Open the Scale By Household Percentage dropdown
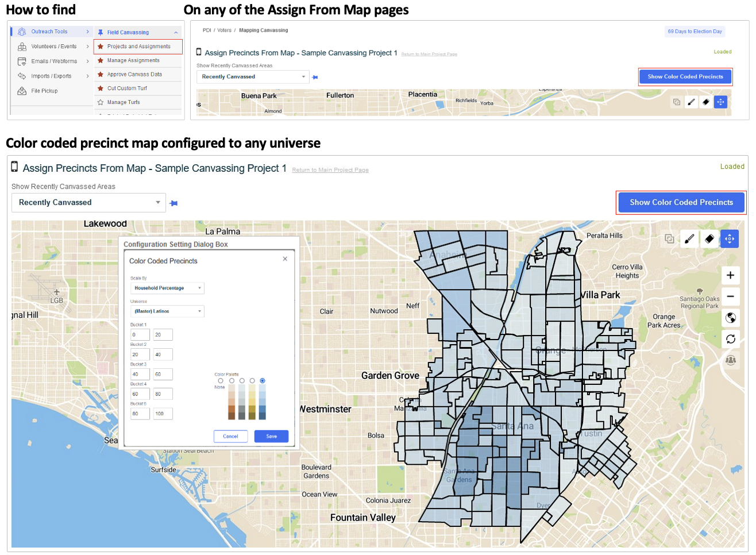The image size is (756, 555). click(x=167, y=288)
